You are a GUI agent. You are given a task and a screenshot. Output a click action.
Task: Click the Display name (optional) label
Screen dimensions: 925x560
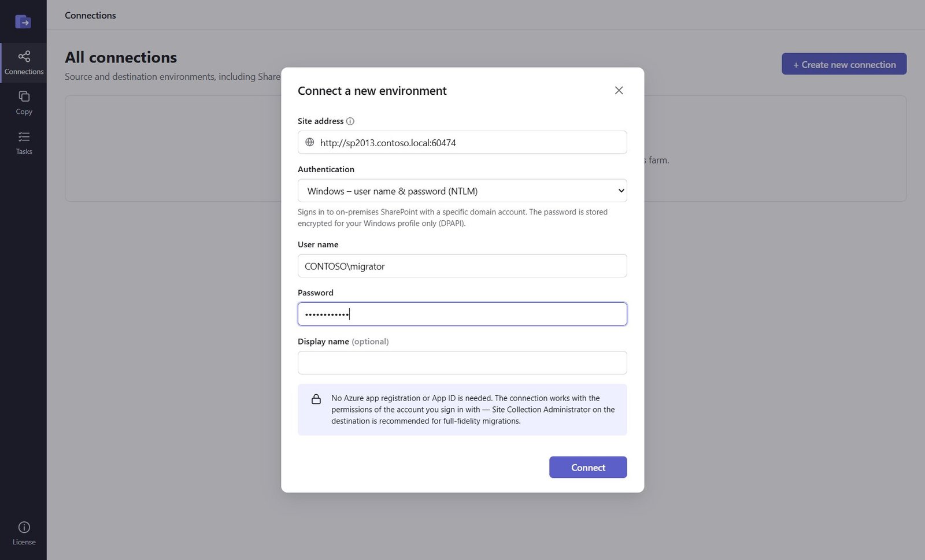coord(343,342)
